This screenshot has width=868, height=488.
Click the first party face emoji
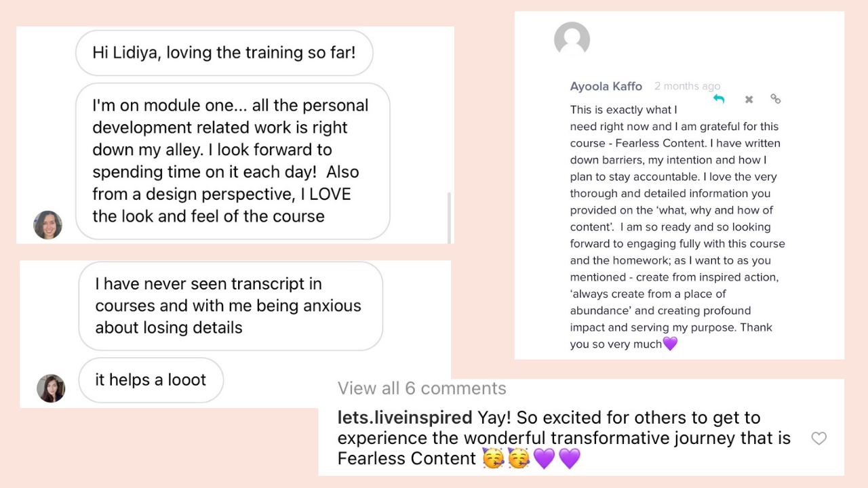(x=493, y=459)
